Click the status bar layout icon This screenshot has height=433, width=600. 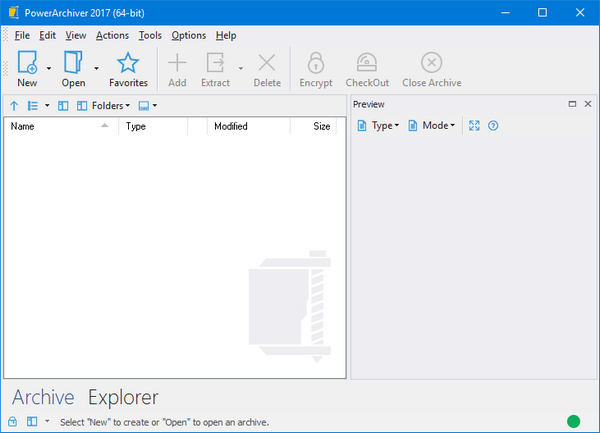32,422
